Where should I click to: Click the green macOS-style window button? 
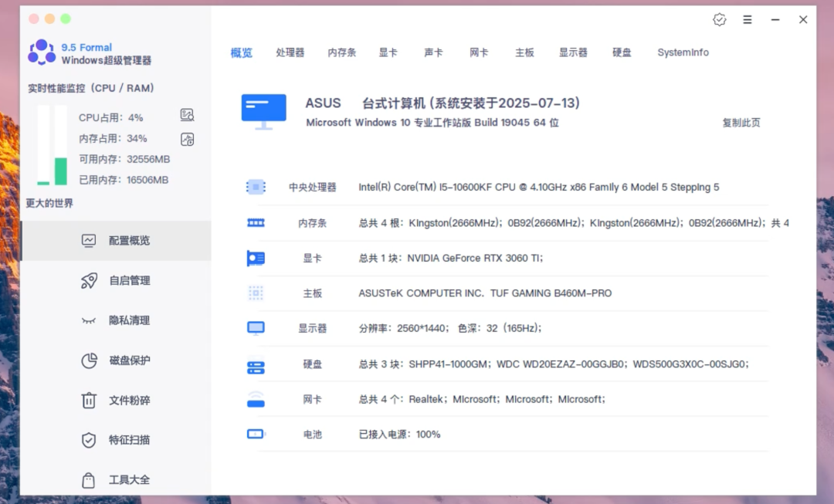click(x=66, y=19)
